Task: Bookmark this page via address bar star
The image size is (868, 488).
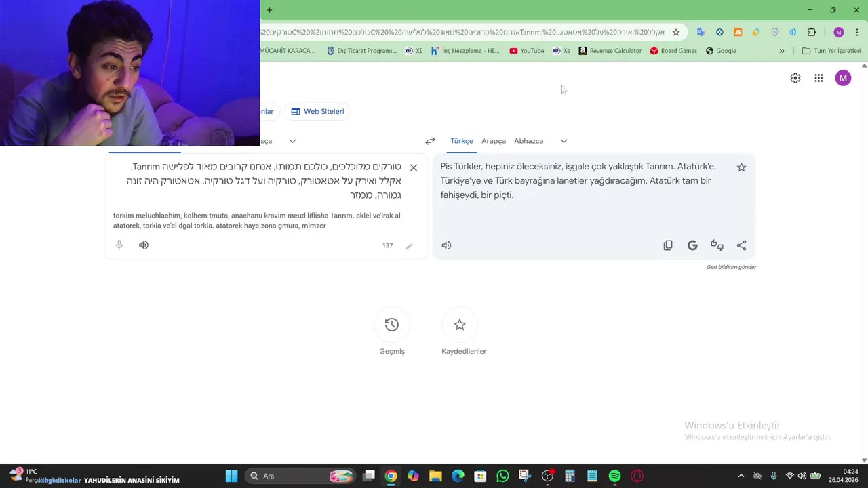Action: pyautogui.click(x=676, y=32)
